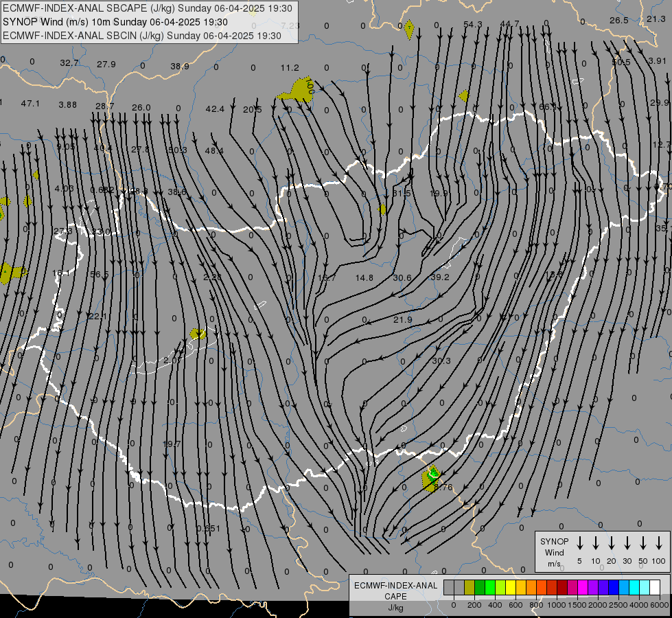Click the 42.4 value on the map
The image size is (672, 618).
(x=215, y=109)
